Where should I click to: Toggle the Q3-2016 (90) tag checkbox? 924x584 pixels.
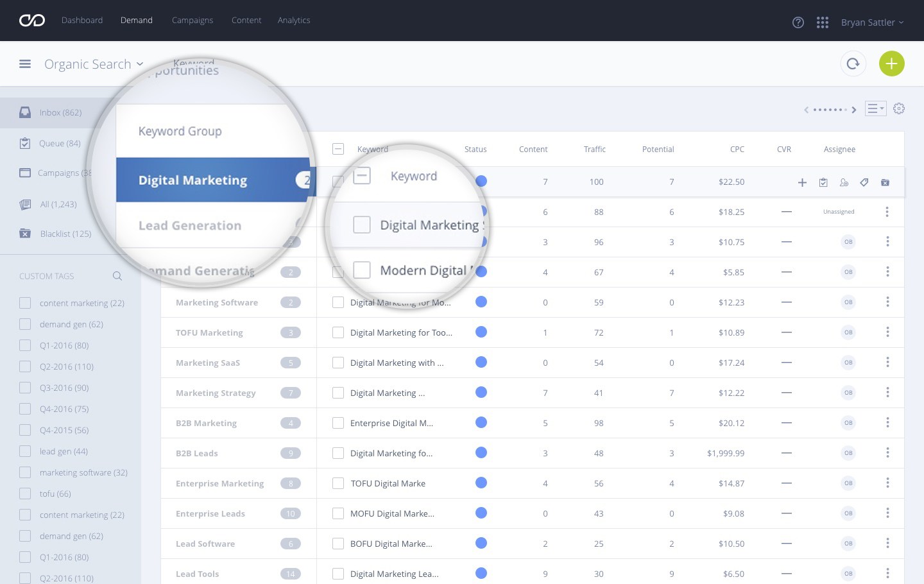click(x=25, y=388)
